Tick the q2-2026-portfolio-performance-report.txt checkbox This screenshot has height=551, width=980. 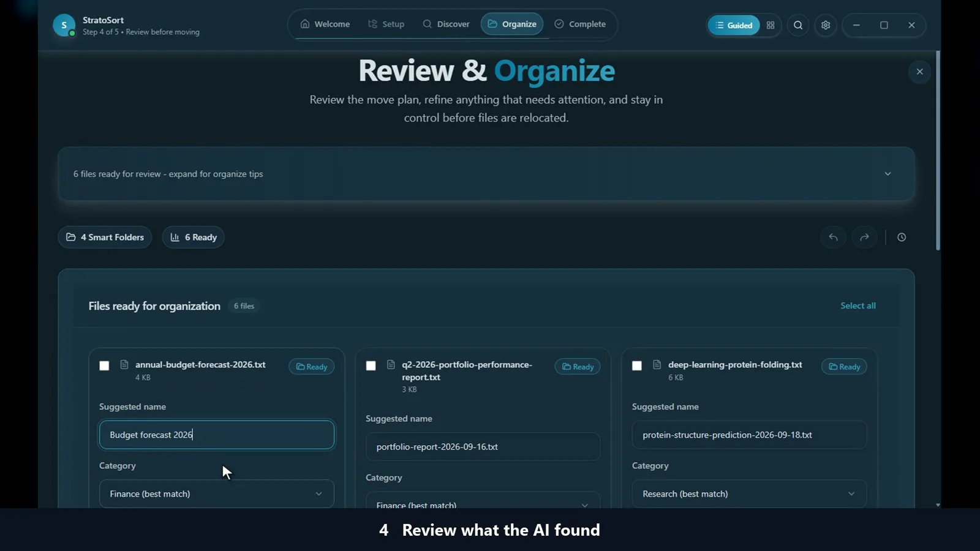coord(371,365)
